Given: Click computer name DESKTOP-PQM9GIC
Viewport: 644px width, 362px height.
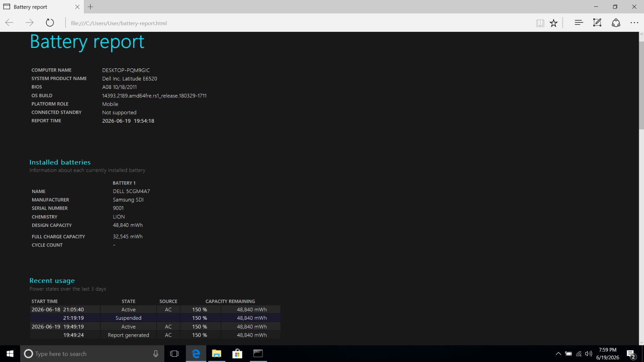Looking at the screenshot, I should point(126,70).
